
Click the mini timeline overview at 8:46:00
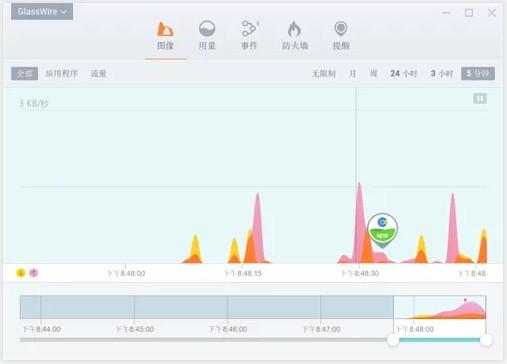[228, 307]
